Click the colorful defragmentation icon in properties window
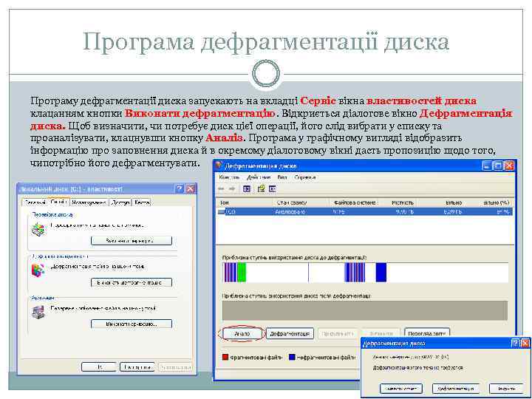 38,270
